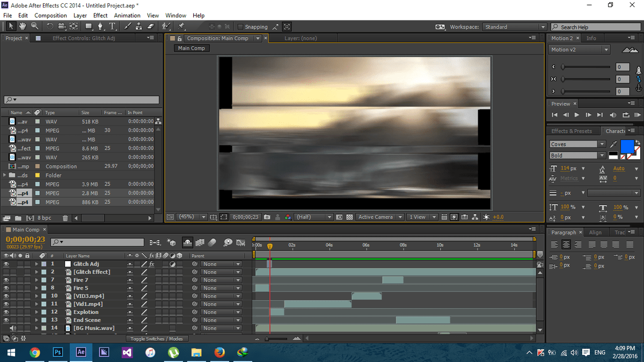Expand the Fire 7 layer properties
Viewport: 644px width, 362px height.
(36, 280)
